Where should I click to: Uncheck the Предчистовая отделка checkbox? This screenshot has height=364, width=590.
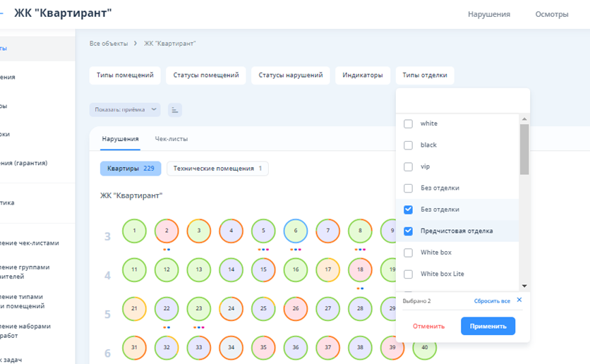(408, 231)
